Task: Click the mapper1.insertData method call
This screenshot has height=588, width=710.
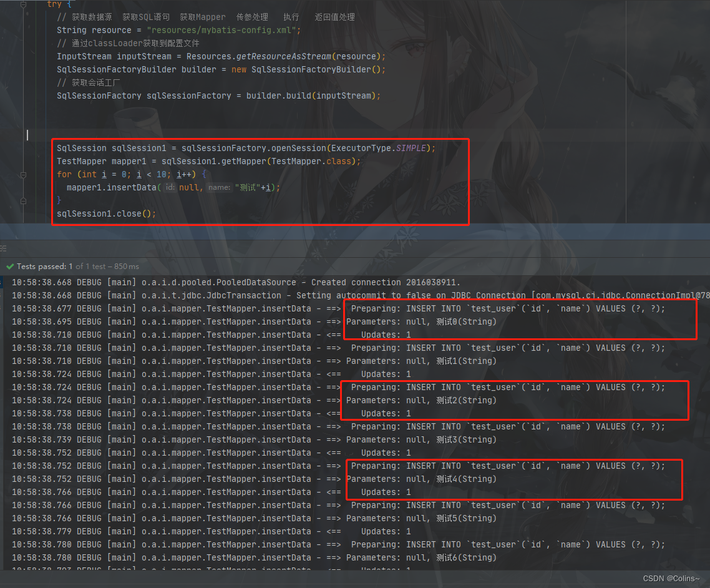Action: coord(112,187)
